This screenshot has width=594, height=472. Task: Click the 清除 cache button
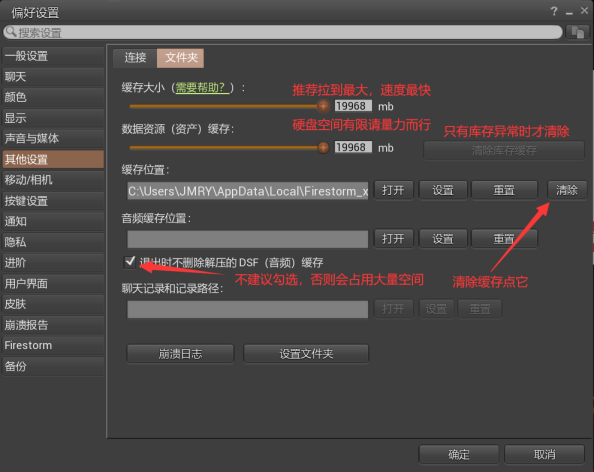pyautogui.click(x=567, y=190)
